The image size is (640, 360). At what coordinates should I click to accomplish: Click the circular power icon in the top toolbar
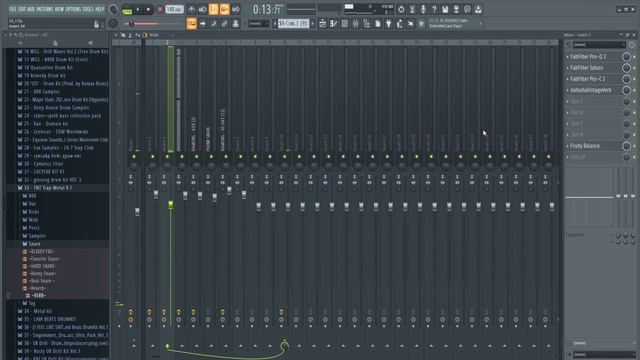pyautogui.click(x=401, y=9)
